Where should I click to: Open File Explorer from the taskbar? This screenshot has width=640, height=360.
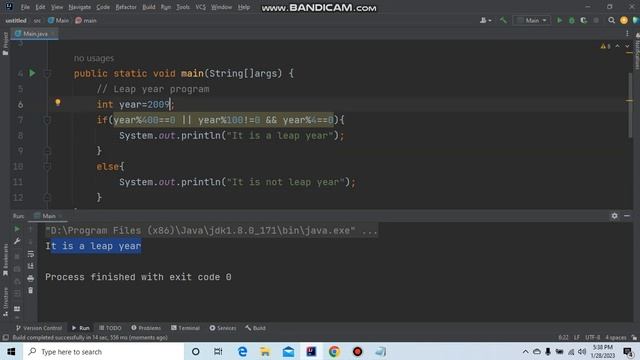pyautogui.click(x=265, y=351)
